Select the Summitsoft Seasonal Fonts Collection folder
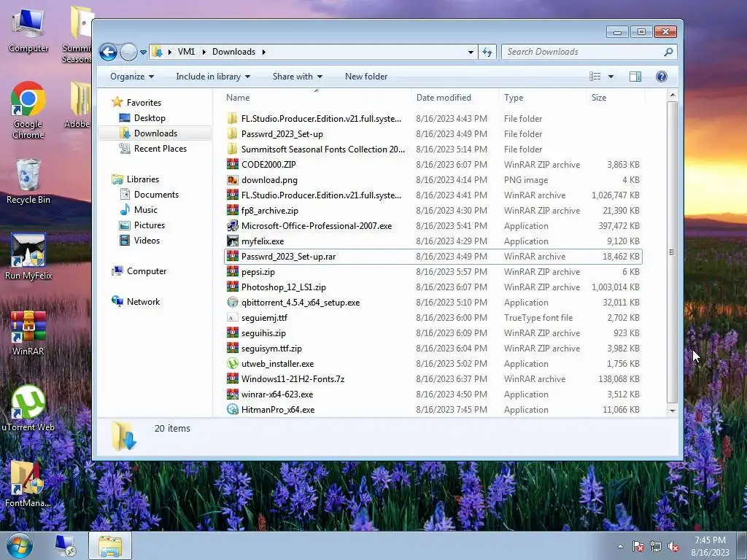This screenshot has height=560, width=747. point(323,149)
